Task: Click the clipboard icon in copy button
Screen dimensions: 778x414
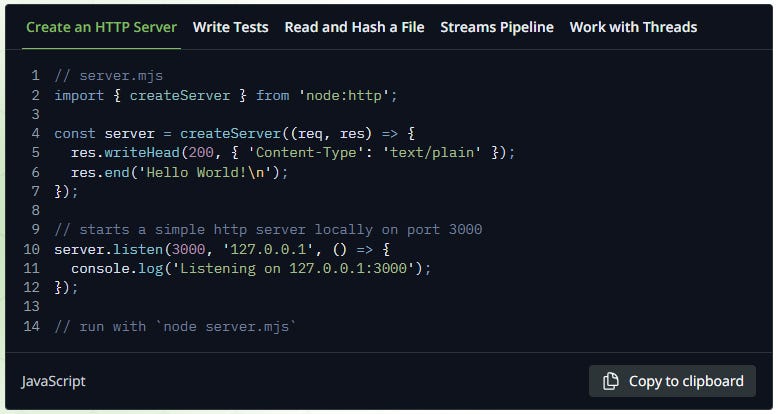Action: coord(611,381)
